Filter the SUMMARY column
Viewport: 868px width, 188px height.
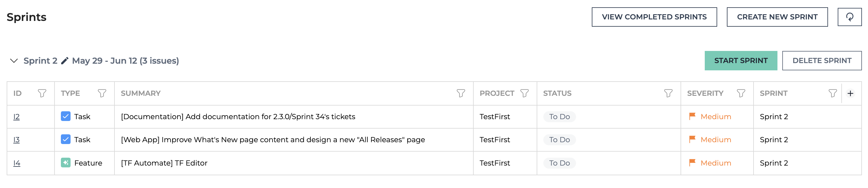click(461, 93)
